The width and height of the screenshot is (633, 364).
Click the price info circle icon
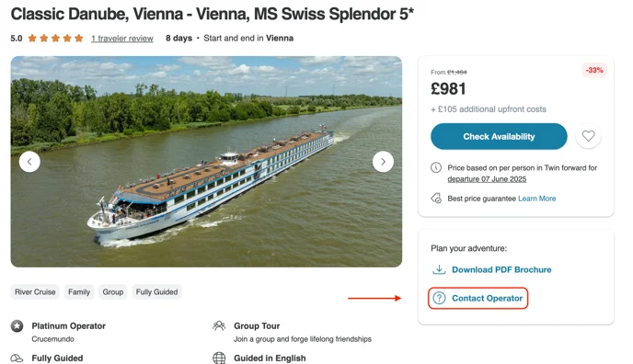[x=436, y=167]
